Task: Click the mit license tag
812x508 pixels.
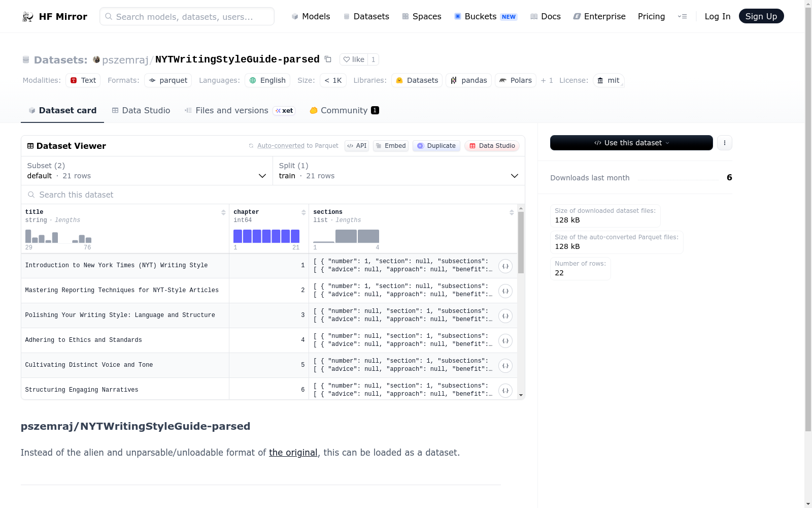Action: pyautogui.click(x=608, y=80)
